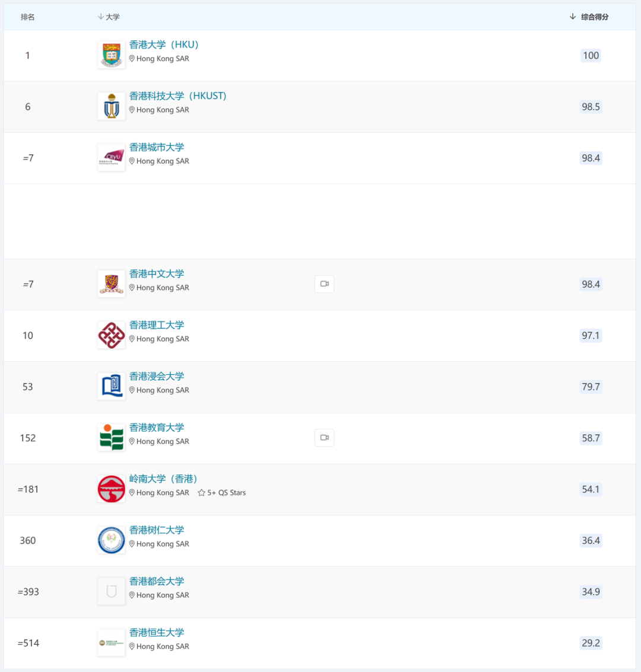Click the 排名 column header
641x672 pixels.
pyautogui.click(x=27, y=17)
